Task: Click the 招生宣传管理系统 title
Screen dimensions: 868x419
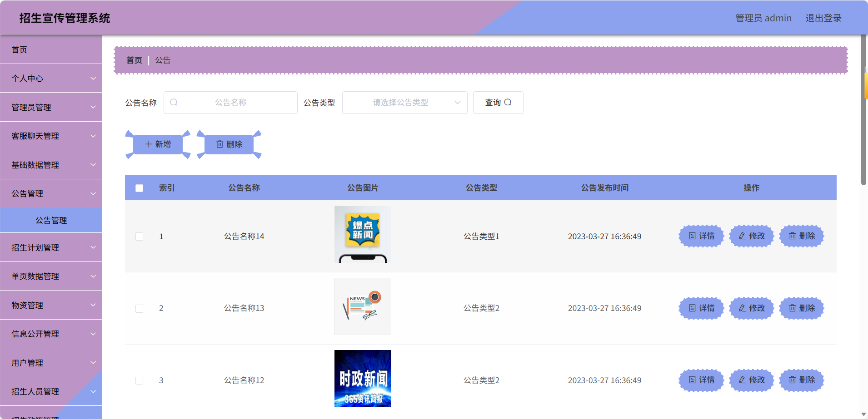Action: coord(65,18)
